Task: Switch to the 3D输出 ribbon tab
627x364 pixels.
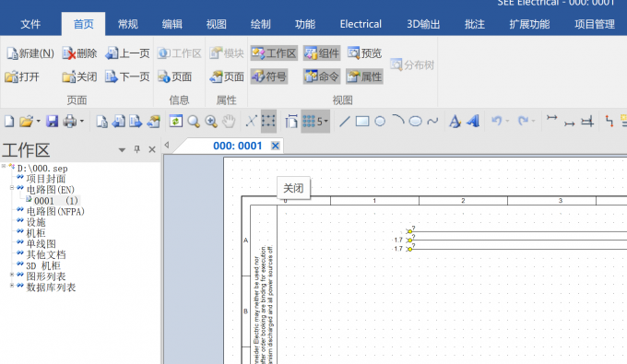Action: (x=423, y=24)
